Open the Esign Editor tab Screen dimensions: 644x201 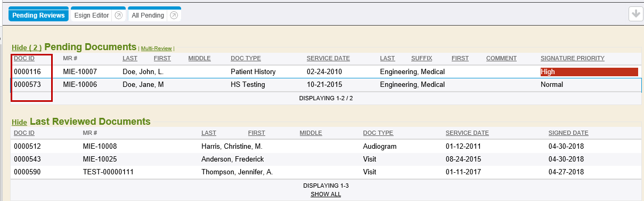click(91, 15)
